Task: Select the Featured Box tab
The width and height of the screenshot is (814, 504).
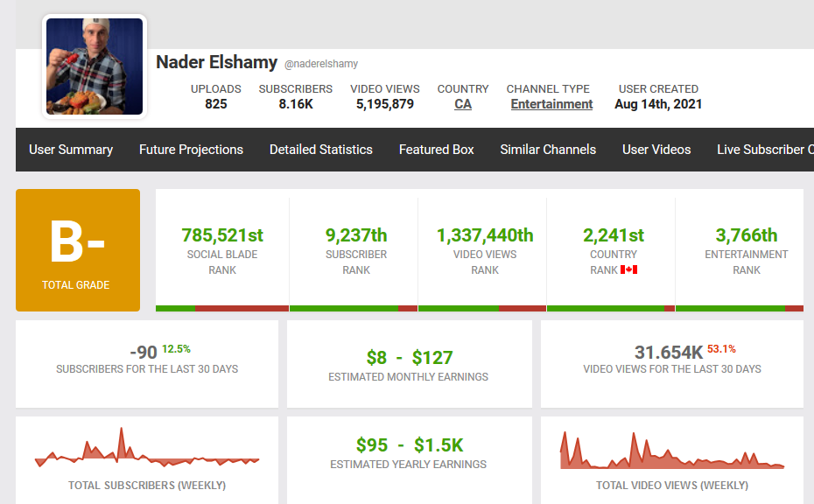Action: pyautogui.click(x=437, y=150)
